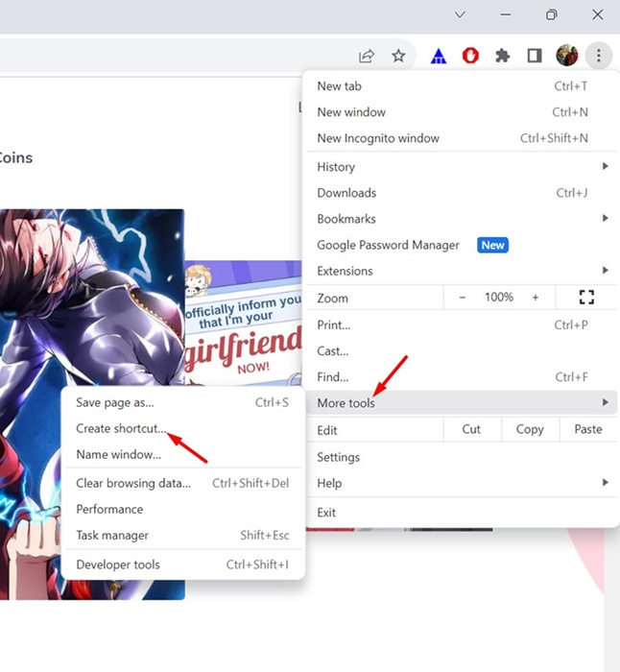
Task: Open Downloads from the menu
Action: click(462, 193)
